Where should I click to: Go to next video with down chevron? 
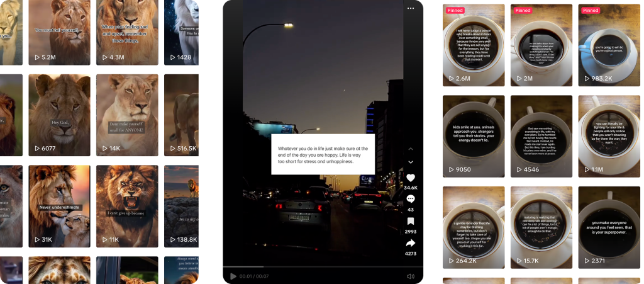coord(411,162)
